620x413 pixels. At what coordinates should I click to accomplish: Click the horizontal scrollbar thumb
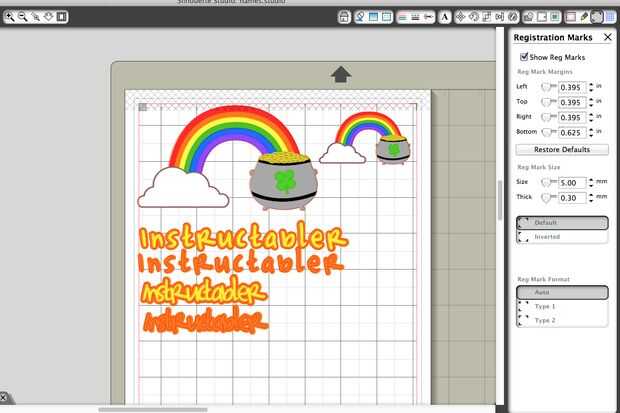click(x=153, y=409)
